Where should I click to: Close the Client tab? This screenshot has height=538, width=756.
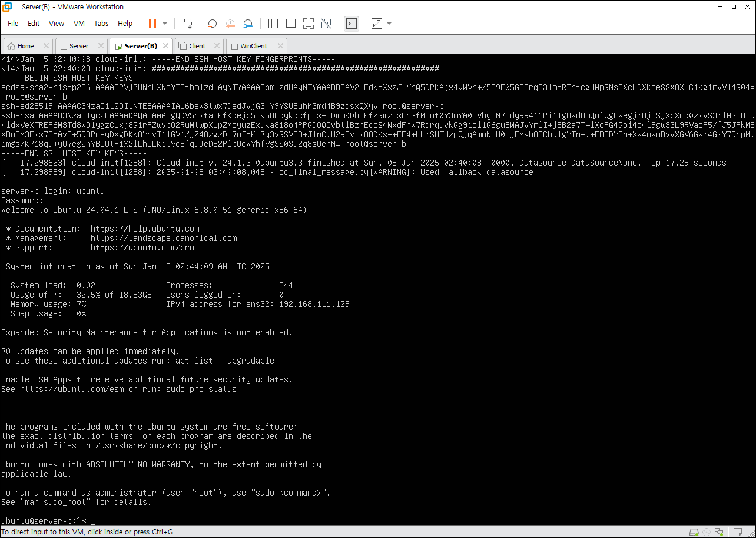[217, 46]
